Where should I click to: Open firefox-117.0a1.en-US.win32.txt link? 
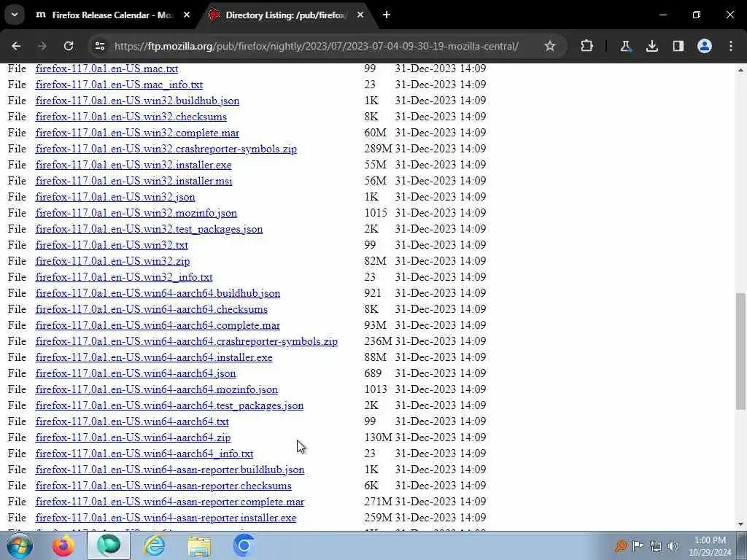coord(112,245)
